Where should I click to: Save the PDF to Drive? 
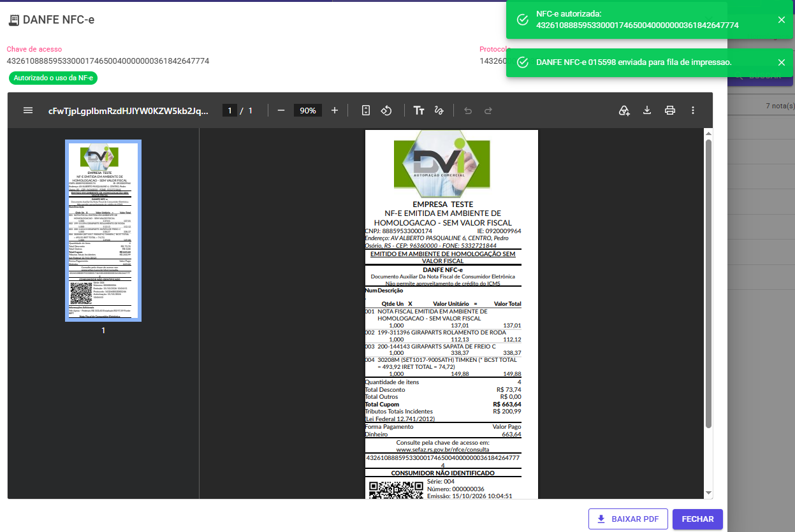click(x=625, y=110)
